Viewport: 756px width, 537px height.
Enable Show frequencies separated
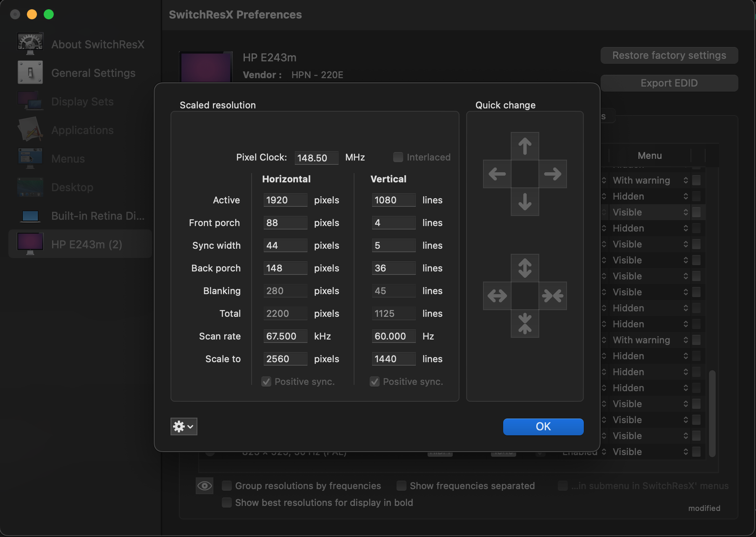402,486
